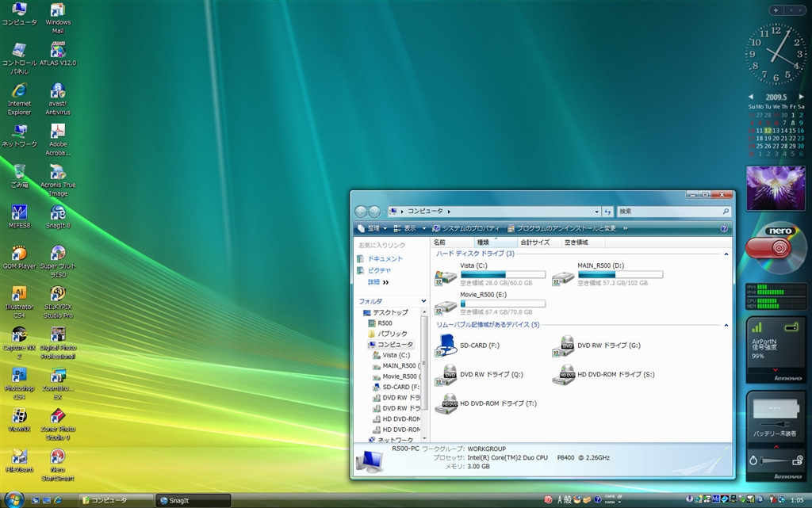Screen dimensions: 812x508
Task: Click the Explorer help question mark icon
Action: [x=723, y=228]
